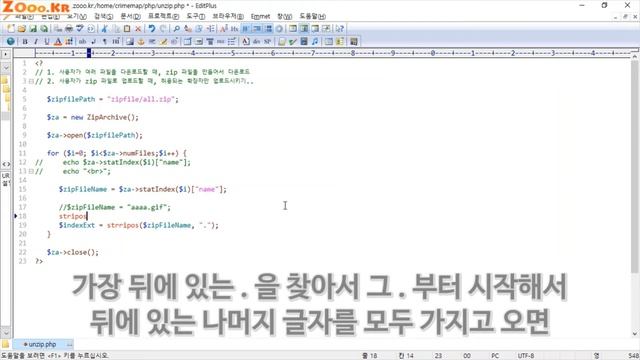
Task: Click the Spell check icon
Action: (80, 29)
